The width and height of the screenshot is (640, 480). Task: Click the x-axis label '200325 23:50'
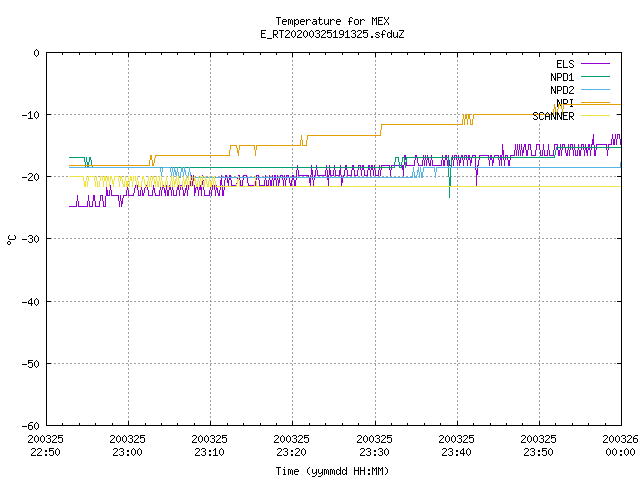point(538,446)
